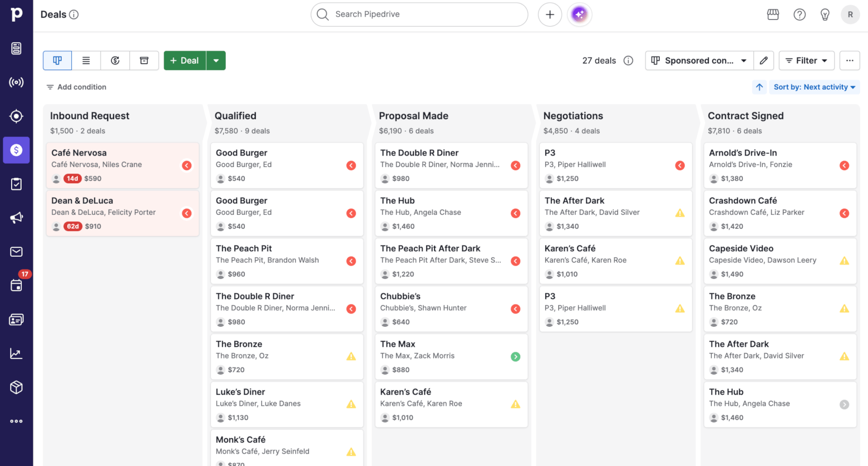Open the Monk's Café deal card
868x466 pixels.
tap(287, 449)
